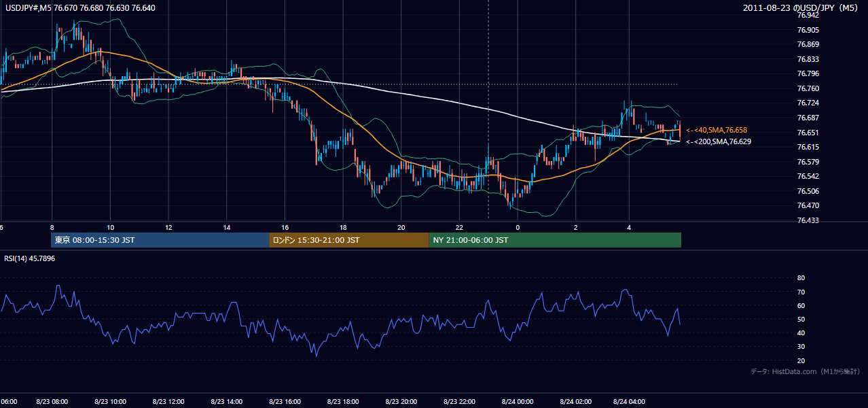Click the 8/23 14:00 bottom time label
The width and height of the screenshot is (868, 408).
227,401
